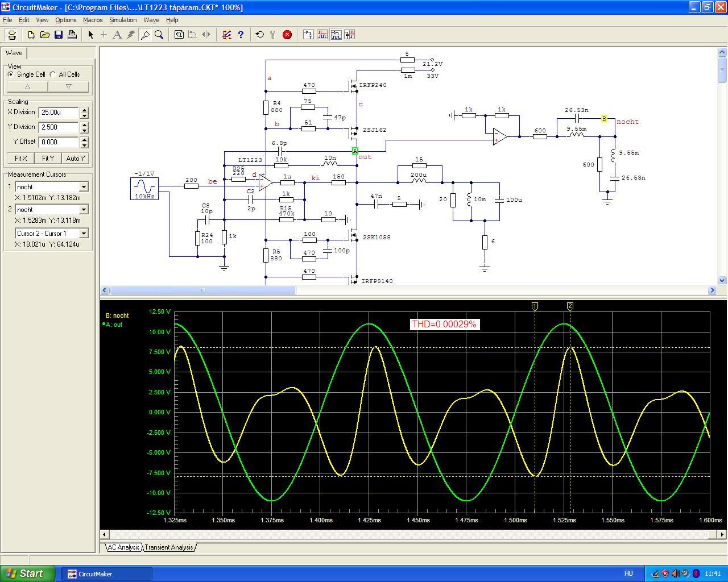Switch to the AC Analysis tab
The width and height of the screenshot is (728, 582).
tap(123, 547)
